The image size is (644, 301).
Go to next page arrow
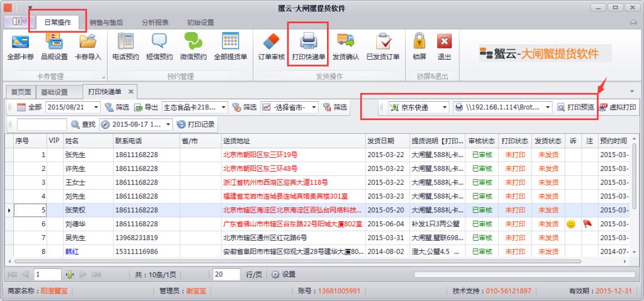[x=83, y=275]
